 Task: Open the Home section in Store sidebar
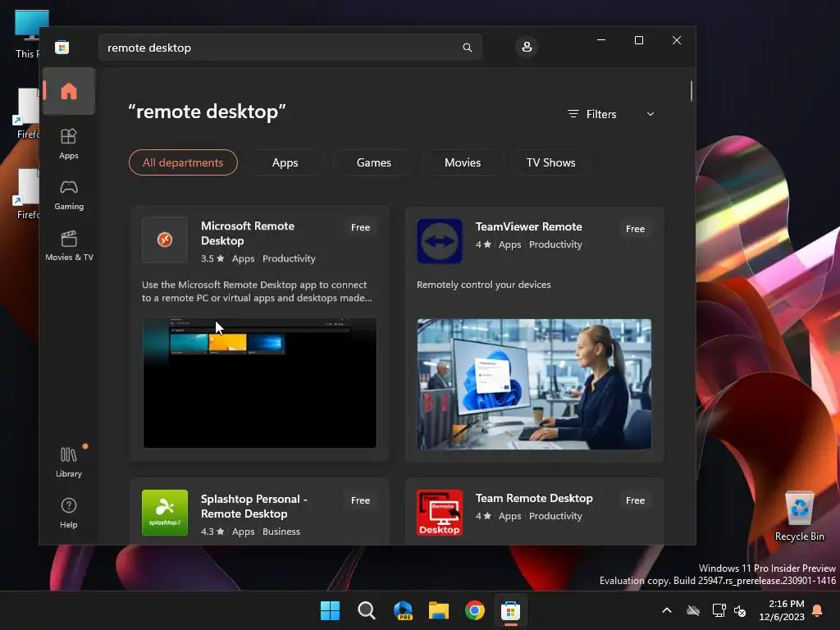(69, 91)
